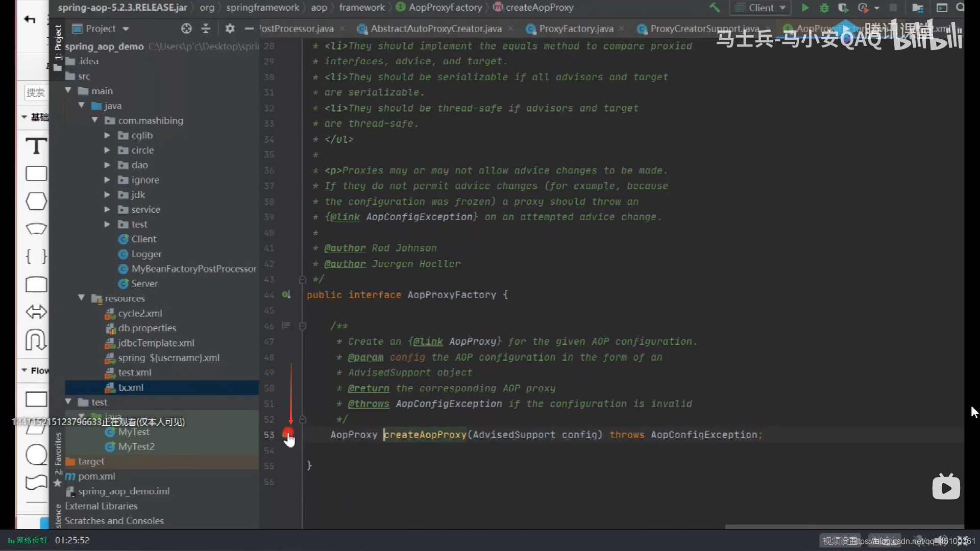Screen dimensions: 980x551
Task: Collapse all nodes in Project panel
Action: pos(206,29)
